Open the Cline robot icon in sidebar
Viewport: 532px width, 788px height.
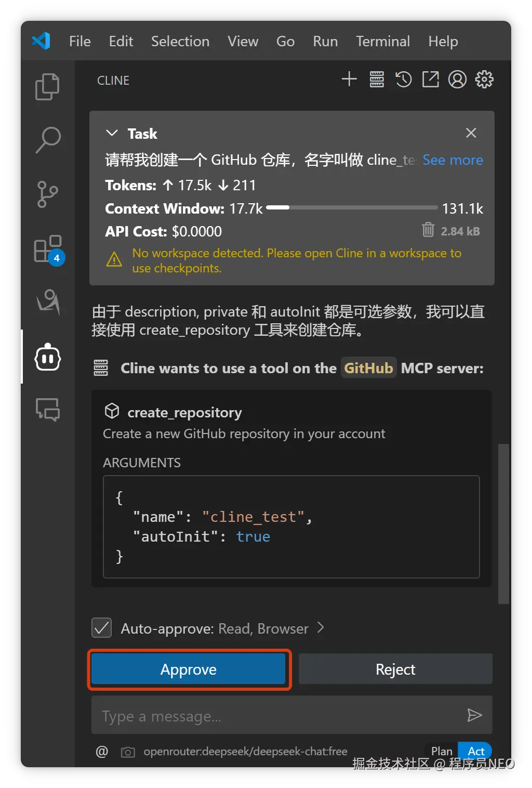tap(48, 358)
